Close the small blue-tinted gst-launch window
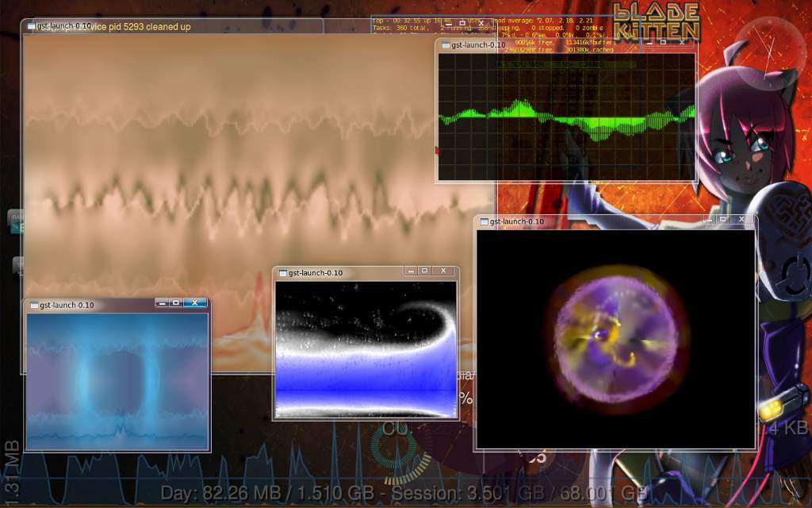This screenshot has height=508, width=812. [195, 302]
